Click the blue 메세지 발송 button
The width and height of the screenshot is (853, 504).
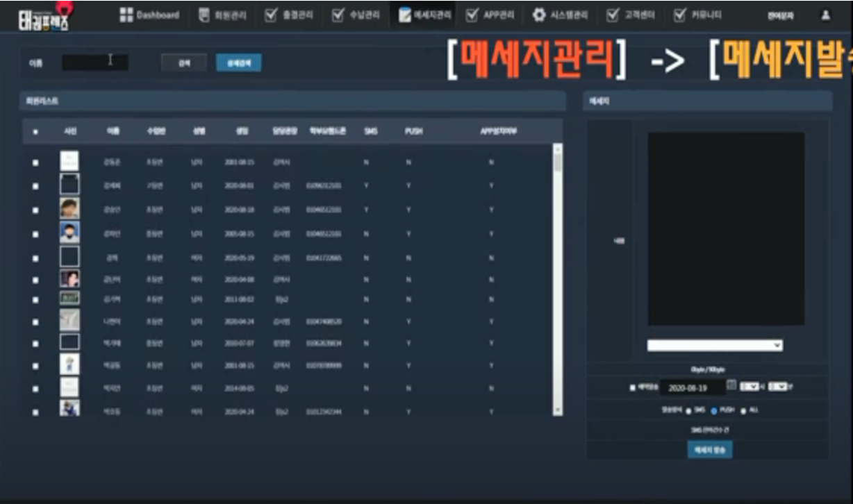[709, 449]
